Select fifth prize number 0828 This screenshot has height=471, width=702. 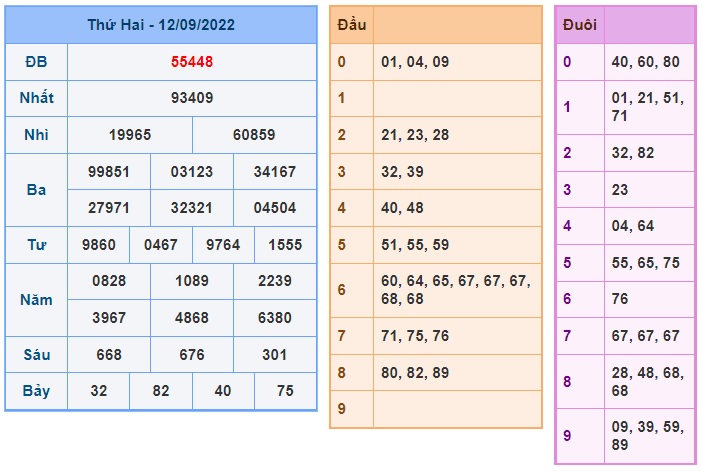pyautogui.click(x=109, y=281)
